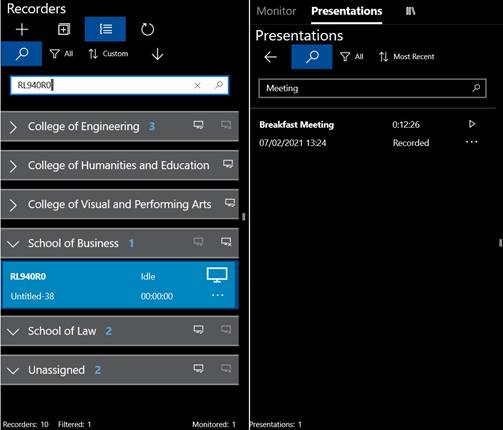503x430 pixels.
Task: Open Breakfast Meeting more options
Action: click(x=471, y=142)
